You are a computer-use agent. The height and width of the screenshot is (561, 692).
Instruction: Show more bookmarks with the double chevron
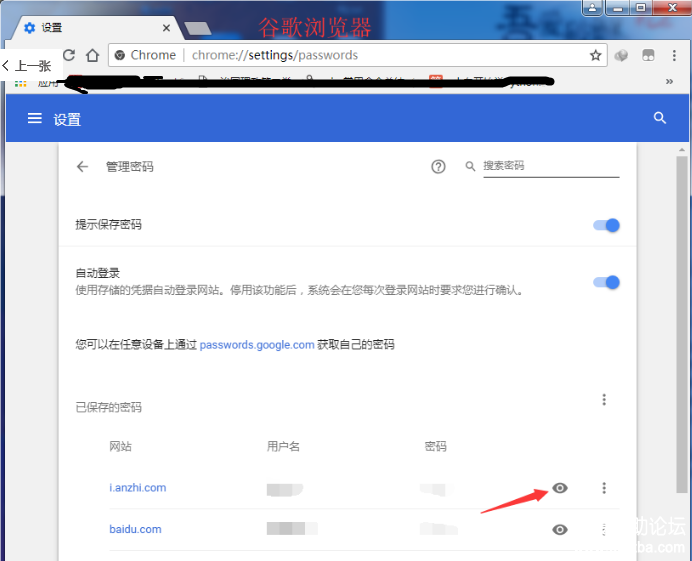click(x=669, y=81)
